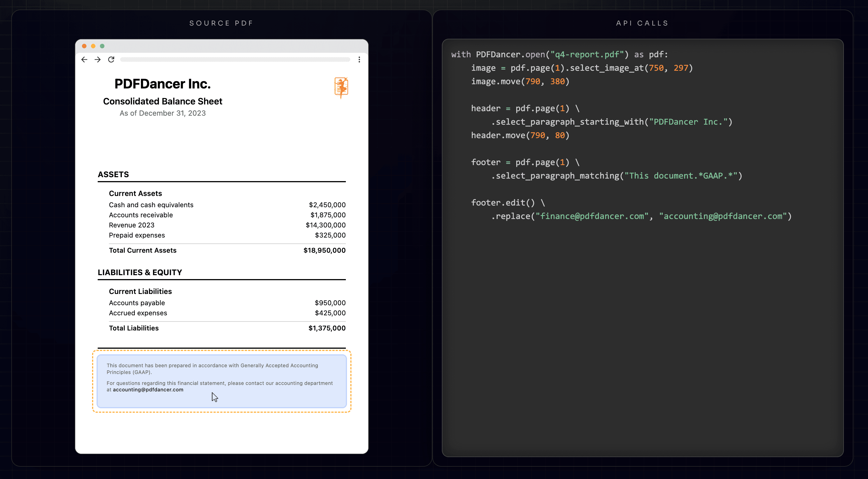This screenshot has width=868, height=479.
Task: Click the browser forward arrow
Action: [97, 59]
